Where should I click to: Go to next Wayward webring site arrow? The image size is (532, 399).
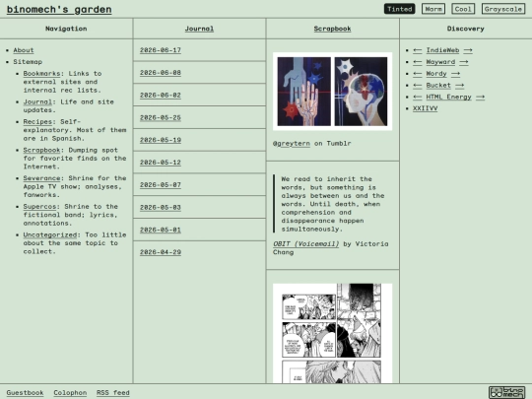pos(464,62)
